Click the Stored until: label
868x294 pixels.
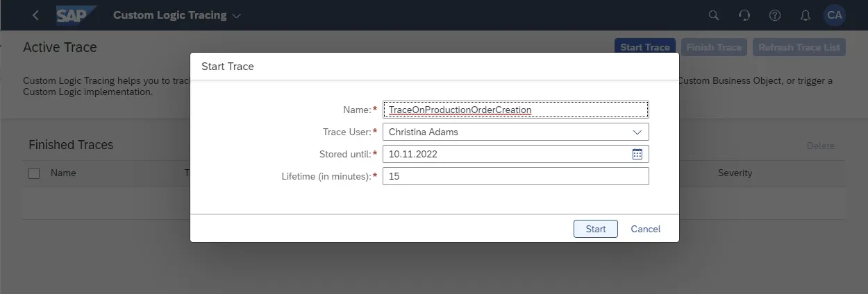(345, 154)
